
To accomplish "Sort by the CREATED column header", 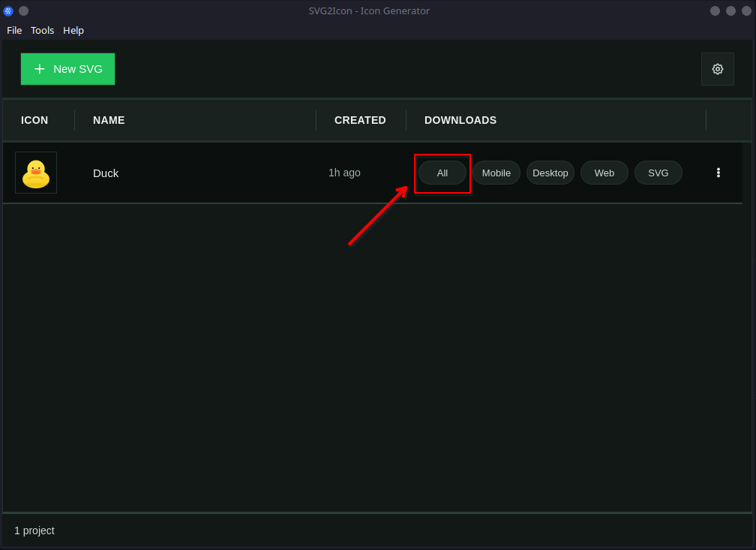I will [360, 120].
